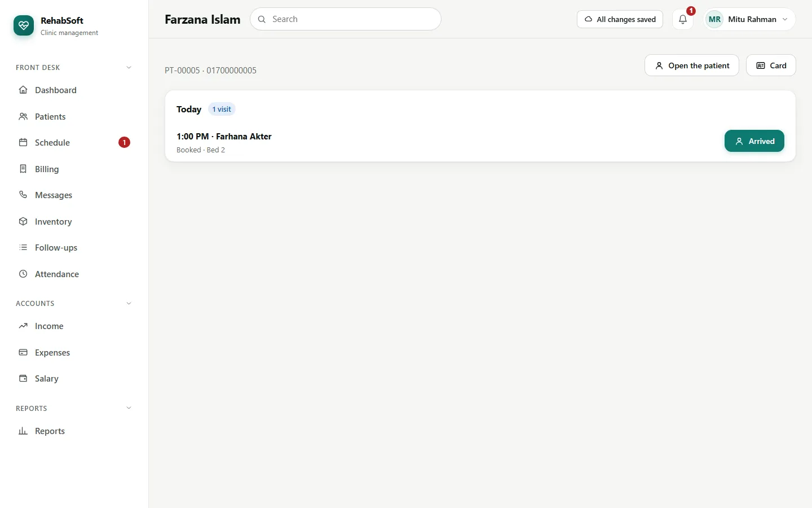The image size is (812, 508).
Task: Open the Messages phone icon
Action: 23,195
